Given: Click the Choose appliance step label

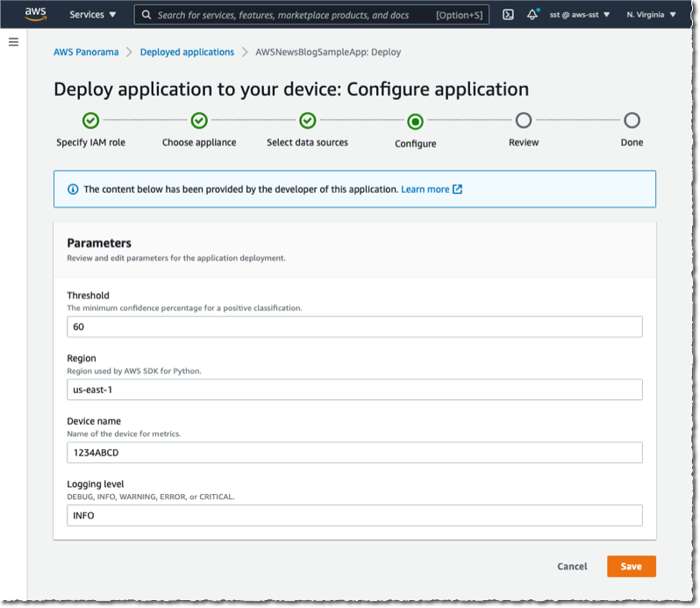Looking at the screenshot, I should click(x=199, y=142).
